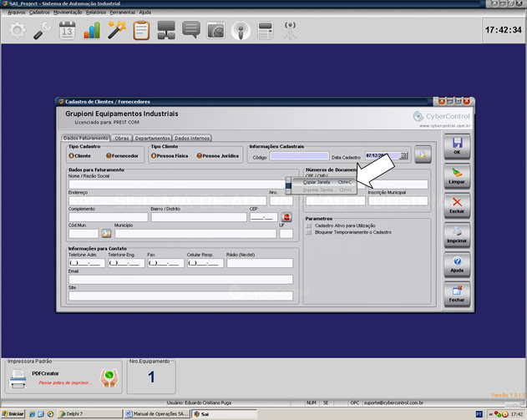
Task: Click the calculator icon in toolbar
Action: coord(266,31)
